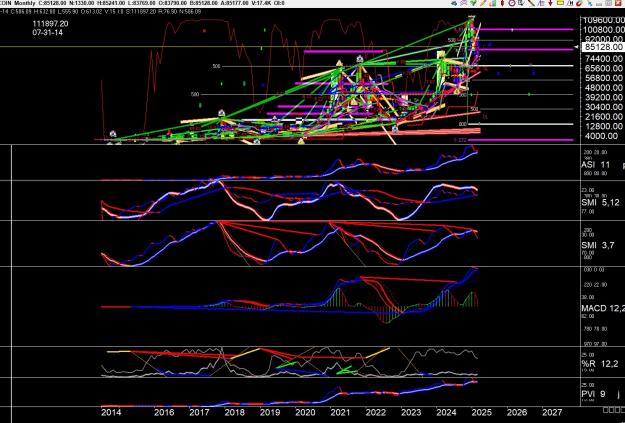The height and width of the screenshot is (423, 625).
Task: Click the purple magnifier toolbar icon
Action: 464,3
